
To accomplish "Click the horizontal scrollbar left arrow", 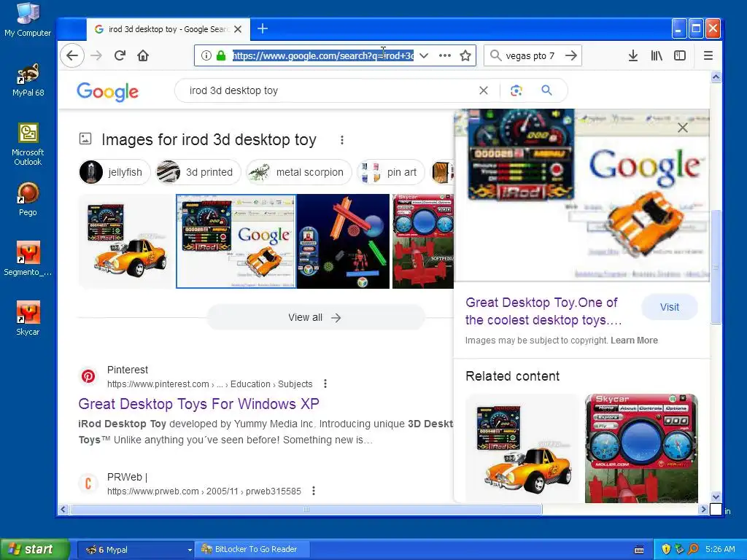I will [x=63, y=509].
